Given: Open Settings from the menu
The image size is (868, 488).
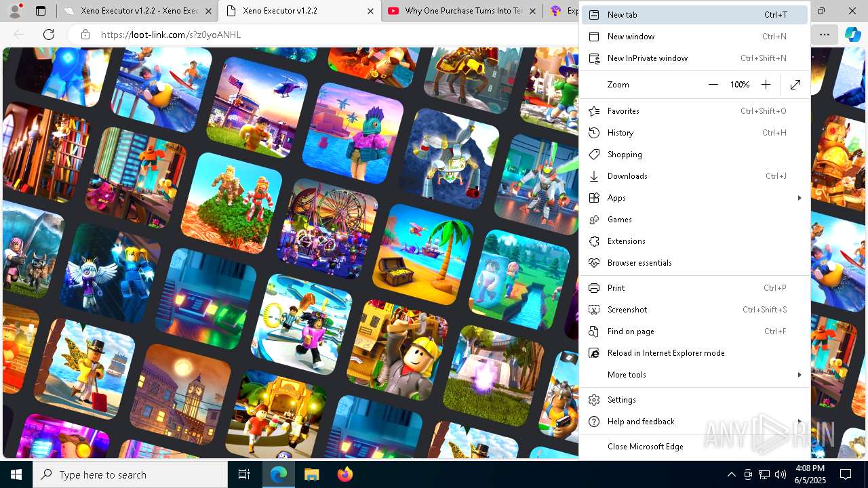Looking at the screenshot, I should [695, 400].
